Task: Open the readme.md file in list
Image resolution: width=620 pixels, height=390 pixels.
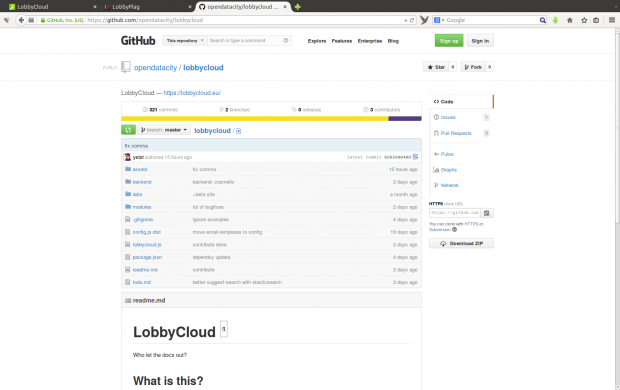Action: pyautogui.click(x=145, y=270)
